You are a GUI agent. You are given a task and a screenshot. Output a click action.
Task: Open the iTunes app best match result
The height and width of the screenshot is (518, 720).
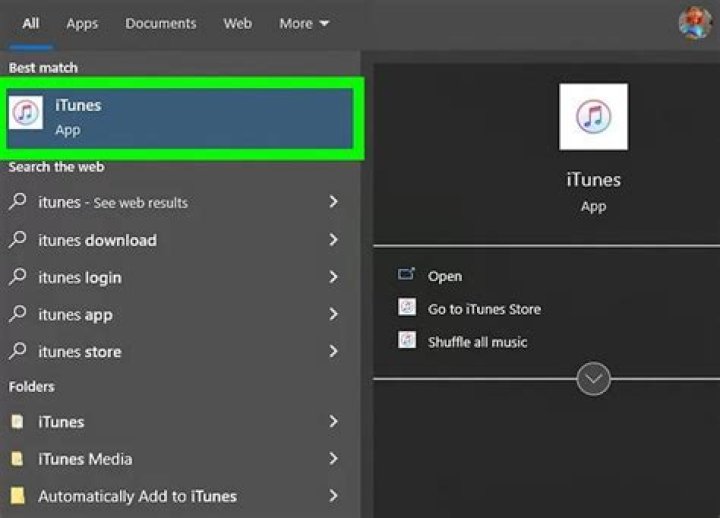coord(180,118)
